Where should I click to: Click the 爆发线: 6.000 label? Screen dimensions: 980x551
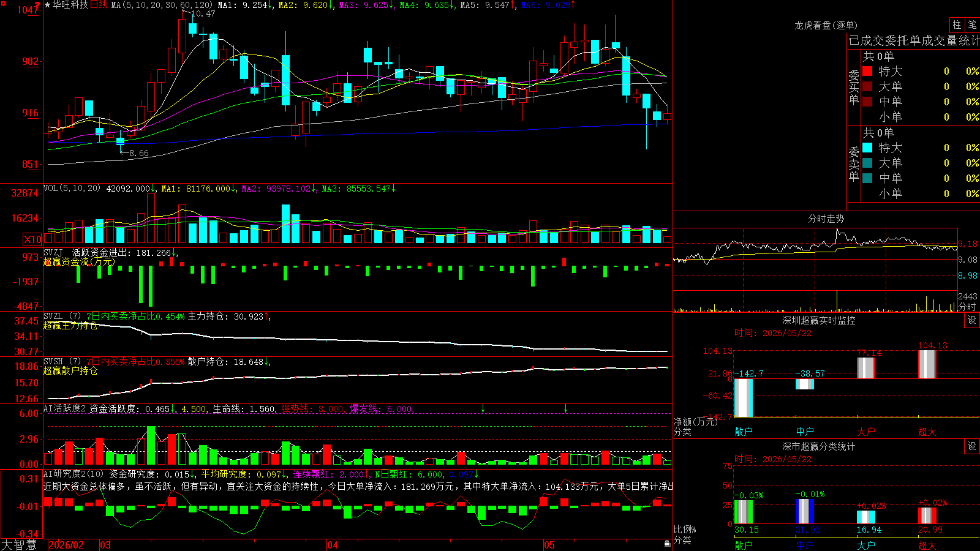(x=382, y=409)
